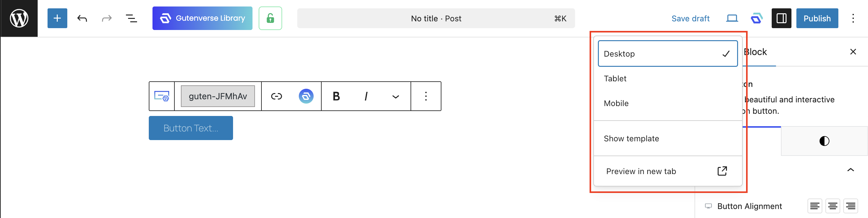Click the Publish button

click(817, 18)
